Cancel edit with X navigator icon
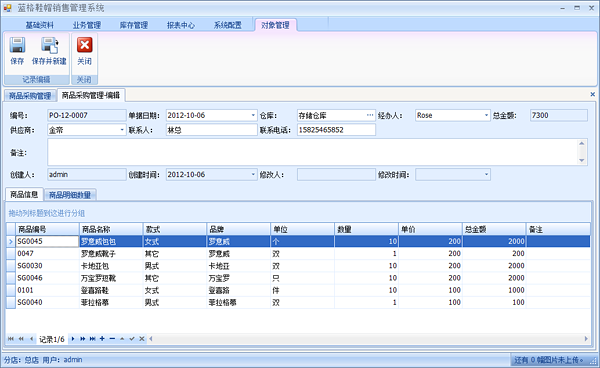This screenshot has height=368, width=600. point(142,339)
